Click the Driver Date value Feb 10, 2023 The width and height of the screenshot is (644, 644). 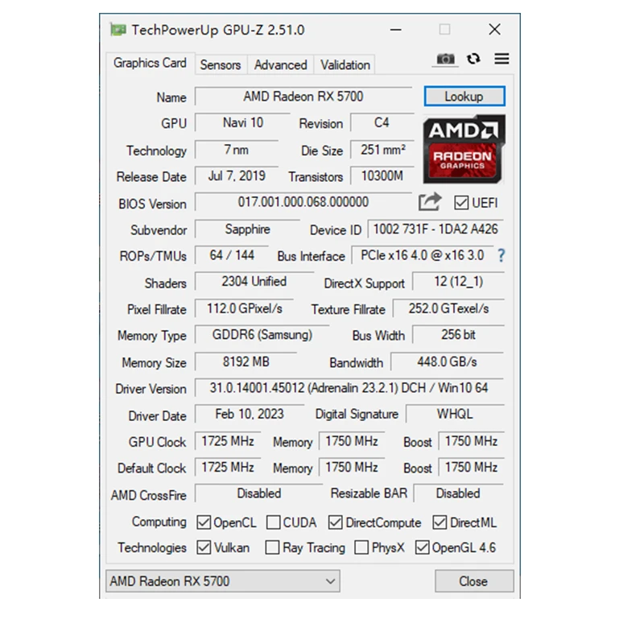(x=250, y=414)
